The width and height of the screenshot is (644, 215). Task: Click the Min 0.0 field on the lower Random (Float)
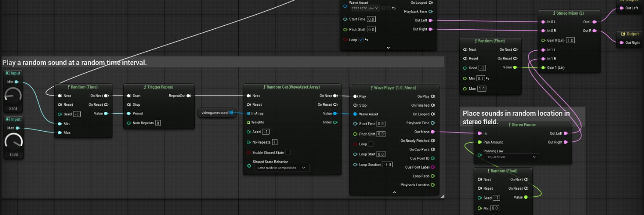[495, 208]
